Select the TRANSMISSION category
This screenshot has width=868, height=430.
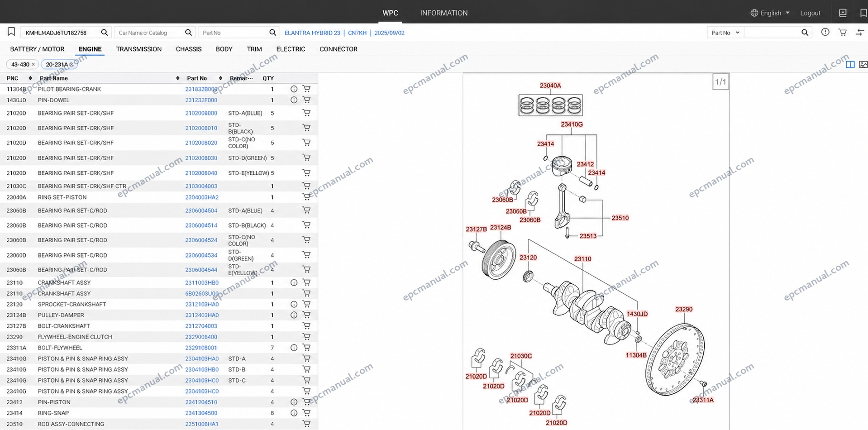tap(138, 49)
